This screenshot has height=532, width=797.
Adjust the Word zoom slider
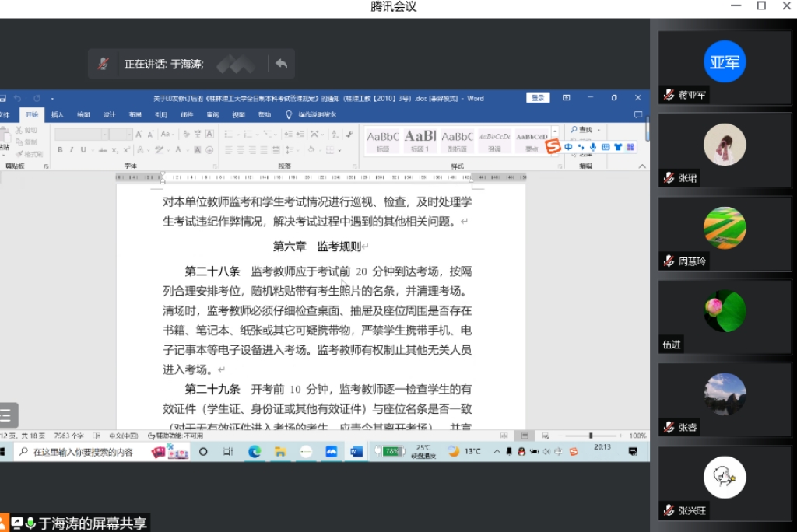tap(591, 436)
